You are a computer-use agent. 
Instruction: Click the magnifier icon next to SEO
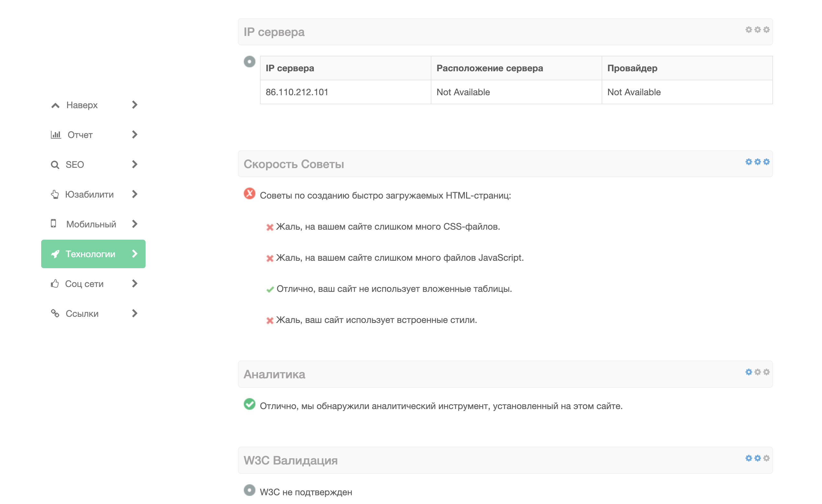pyautogui.click(x=55, y=165)
